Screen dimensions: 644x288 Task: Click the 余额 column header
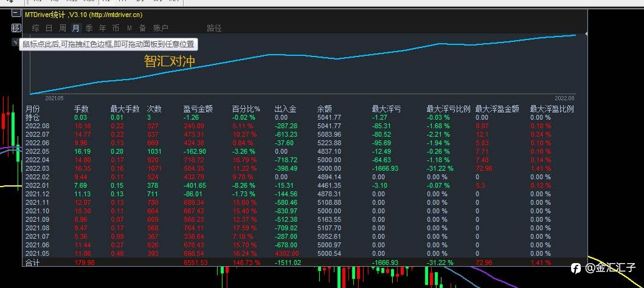coord(325,109)
